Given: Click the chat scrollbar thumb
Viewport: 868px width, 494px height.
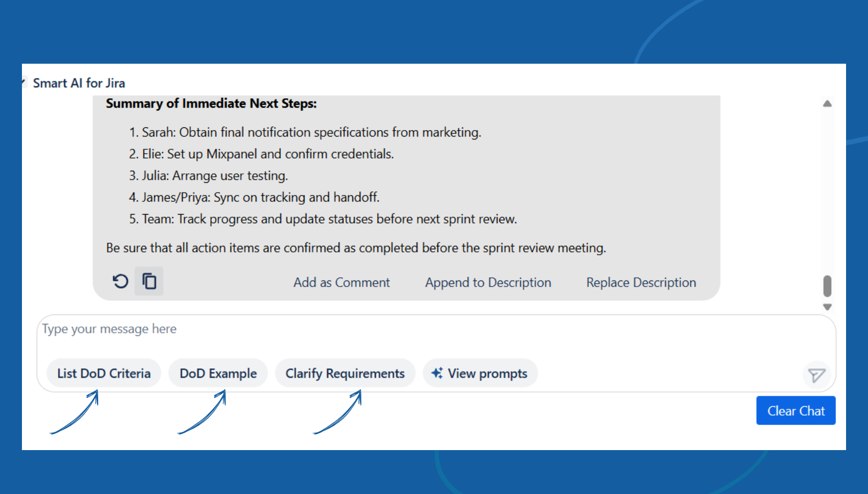Looking at the screenshot, I should coord(827,286).
